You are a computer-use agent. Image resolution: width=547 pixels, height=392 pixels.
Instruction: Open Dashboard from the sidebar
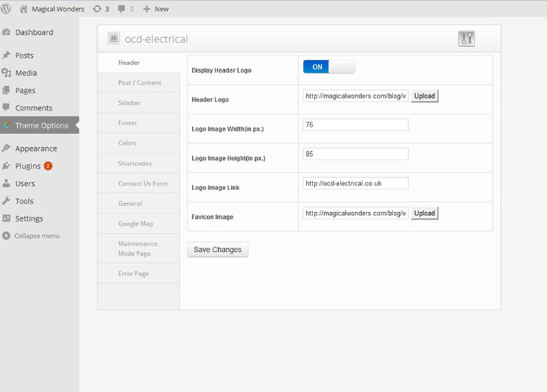click(x=34, y=32)
